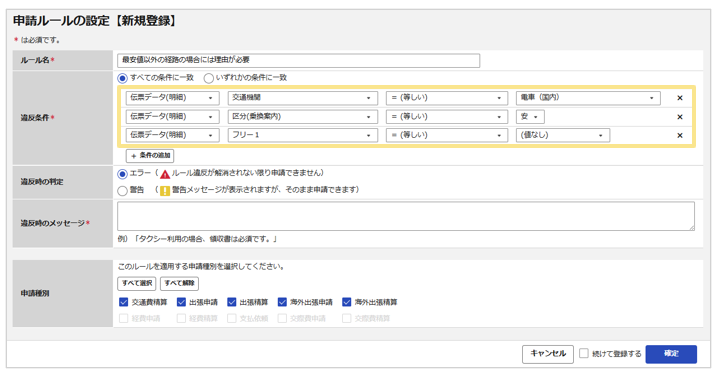Click the 申請種別 label
Image resolution: width=719 pixels, height=378 pixels.
35,293
